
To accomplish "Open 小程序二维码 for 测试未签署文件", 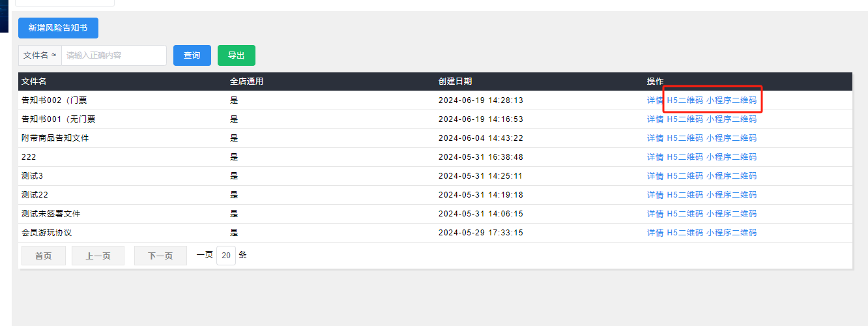I will pos(731,214).
